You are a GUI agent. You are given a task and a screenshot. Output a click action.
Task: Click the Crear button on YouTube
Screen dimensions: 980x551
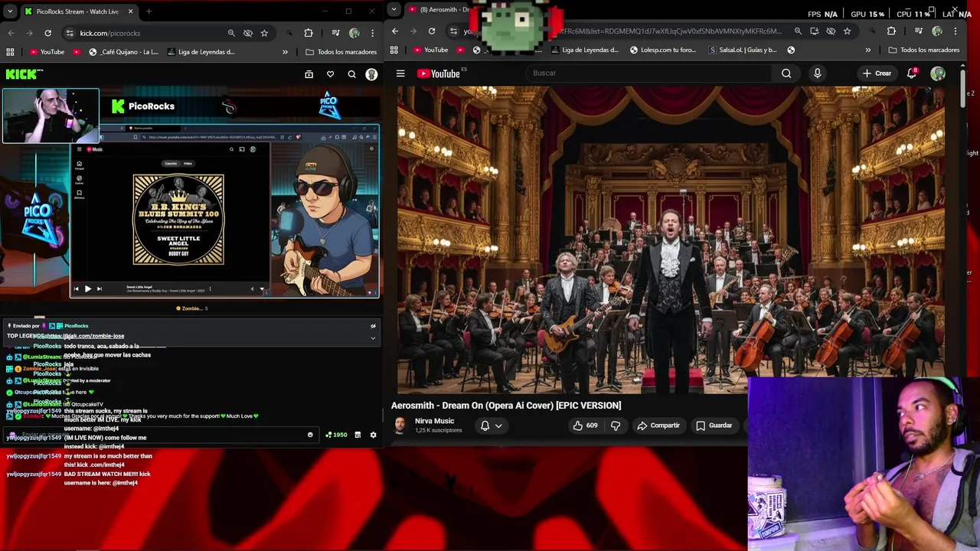(877, 73)
